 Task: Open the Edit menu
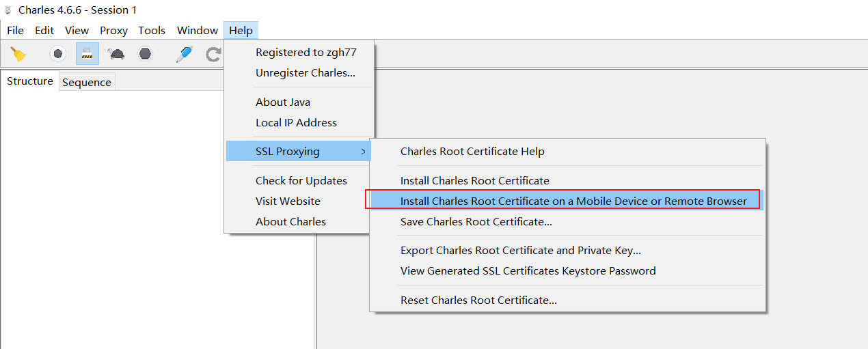pos(44,30)
